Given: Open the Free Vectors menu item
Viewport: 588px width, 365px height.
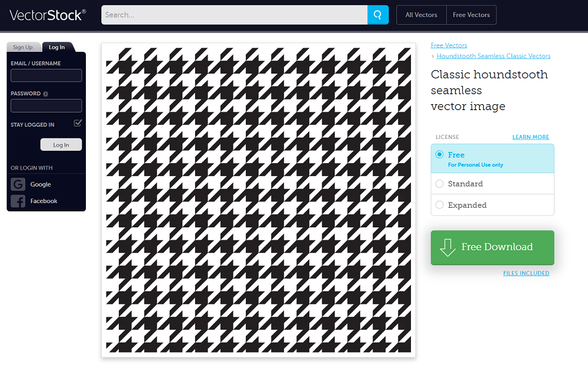Looking at the screenshot, I should (x=471, y=15).
